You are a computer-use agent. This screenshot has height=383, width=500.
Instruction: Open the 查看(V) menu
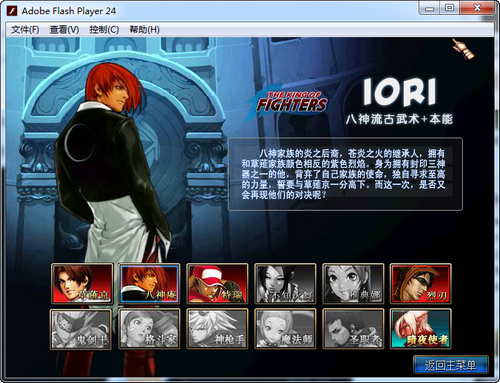[x=64, y=30]
